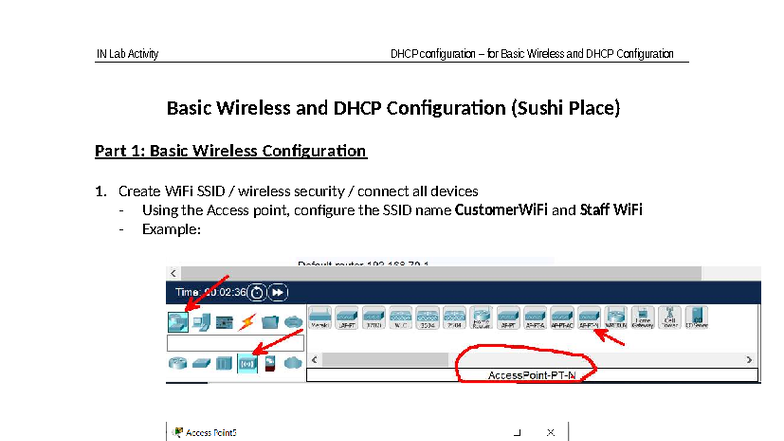Pick the AP-PT-N access point device

coord(589,318)
